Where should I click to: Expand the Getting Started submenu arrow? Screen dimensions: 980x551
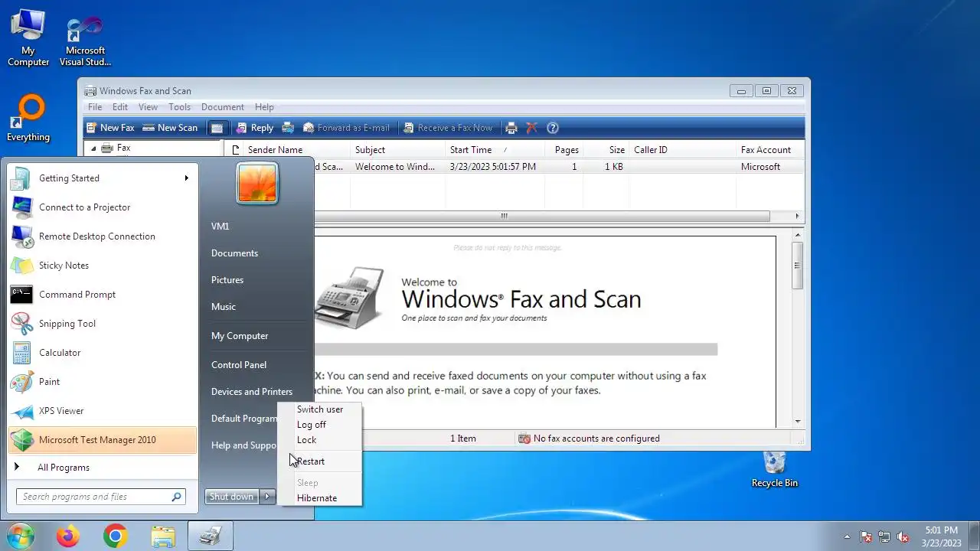point(186,178)
